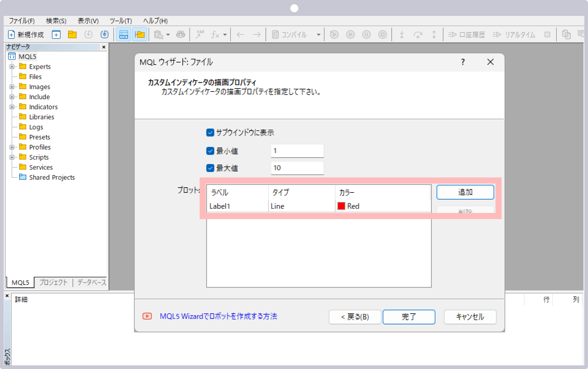Uncheck サブウインドウに表示 checkbox
This screenshot has width=588, height=369.
click(210, 132)
